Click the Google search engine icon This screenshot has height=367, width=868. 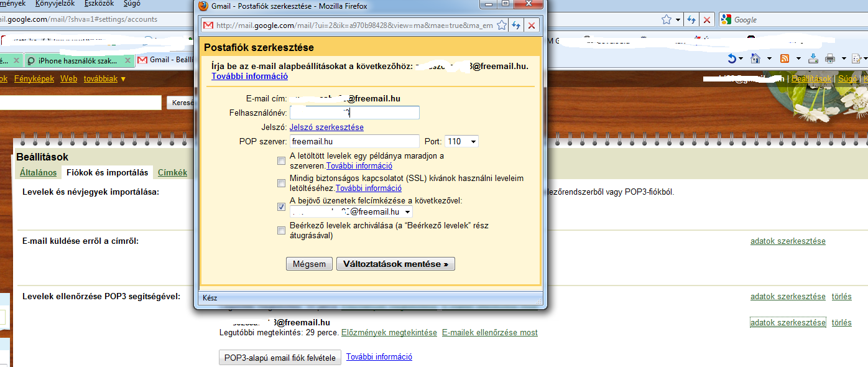coord(726,19)
